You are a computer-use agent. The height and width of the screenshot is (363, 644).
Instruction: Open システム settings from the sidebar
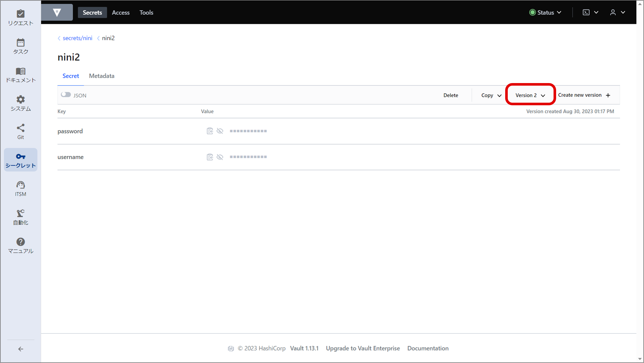tap(20, 102)
